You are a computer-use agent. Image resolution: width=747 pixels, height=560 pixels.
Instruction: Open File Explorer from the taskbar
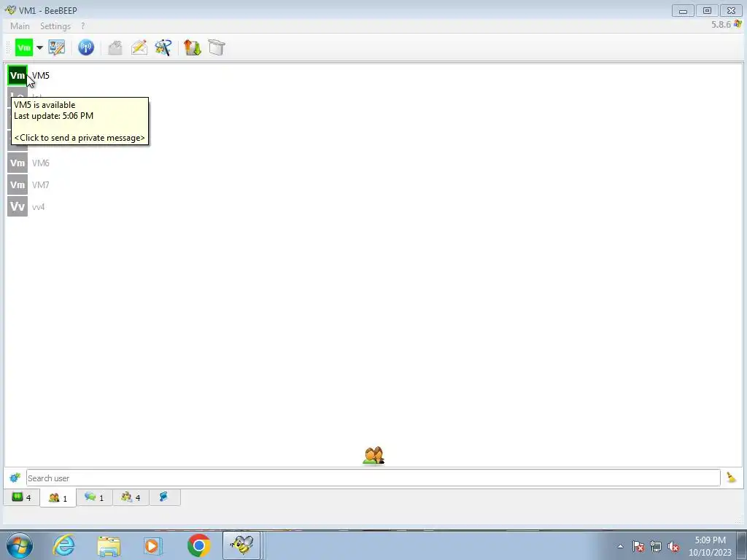point(109,545)
